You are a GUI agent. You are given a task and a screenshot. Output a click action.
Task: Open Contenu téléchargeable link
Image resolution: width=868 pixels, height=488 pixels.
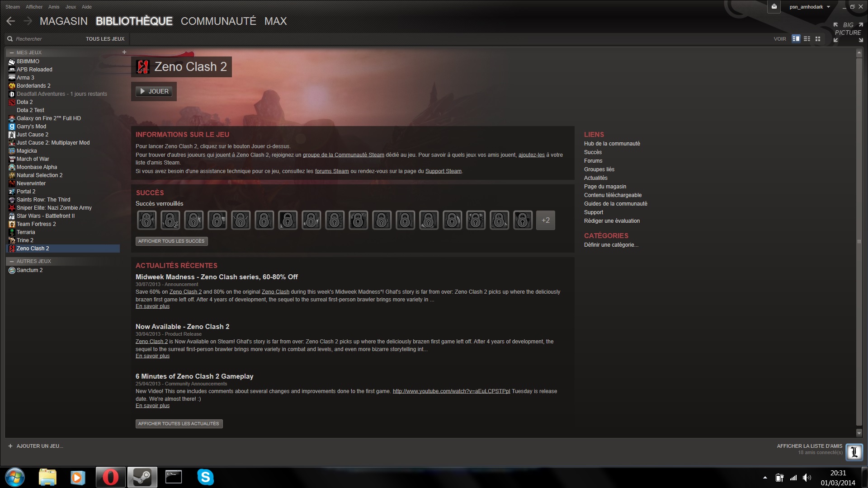(613, 195)
